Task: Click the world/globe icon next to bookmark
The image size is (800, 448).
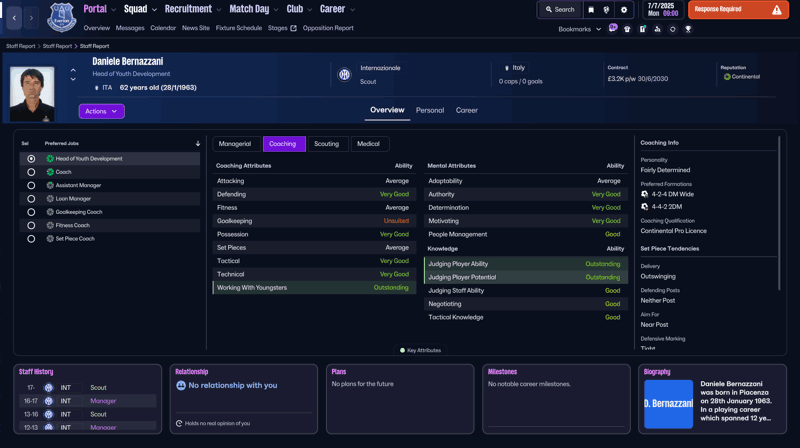Action: click(x=606, y=10)
